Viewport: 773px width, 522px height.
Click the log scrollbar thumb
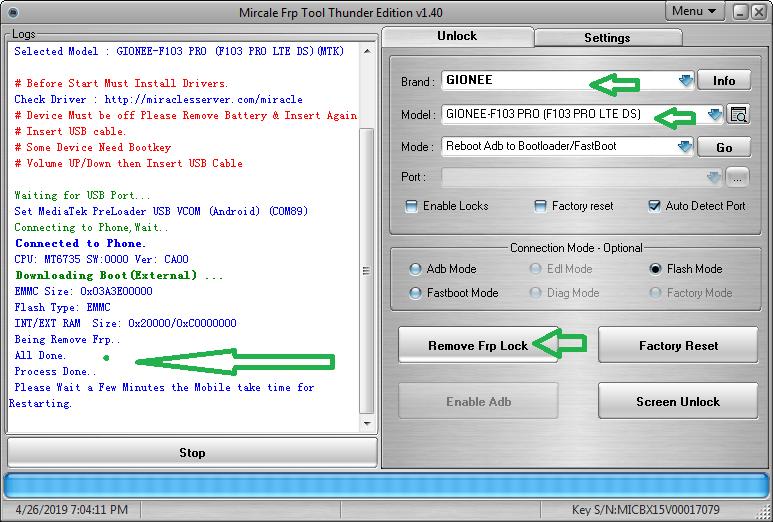[367, 271]
